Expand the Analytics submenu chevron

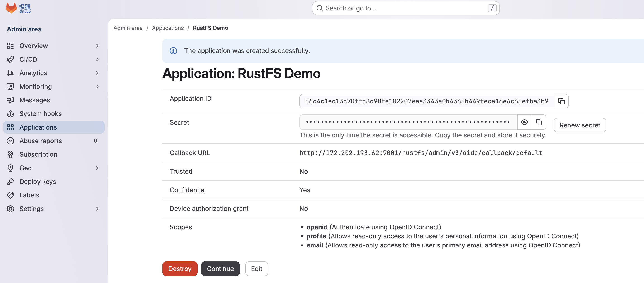[98, 73]
